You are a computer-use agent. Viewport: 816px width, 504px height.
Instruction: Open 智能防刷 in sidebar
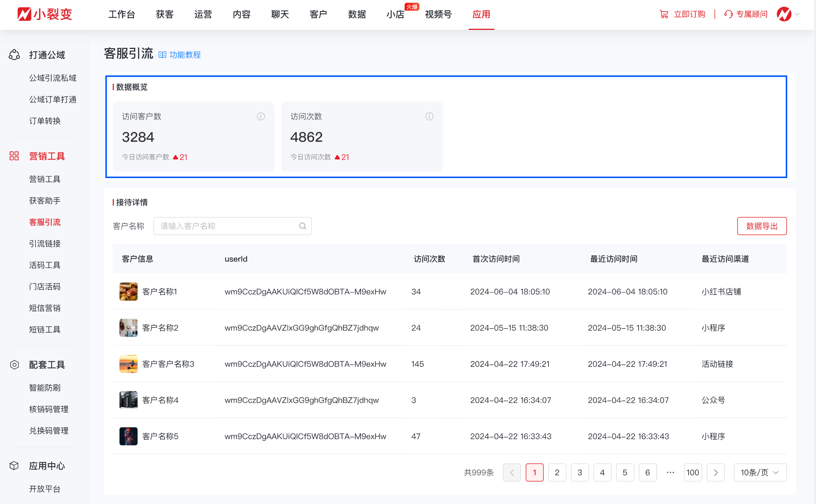45,388
